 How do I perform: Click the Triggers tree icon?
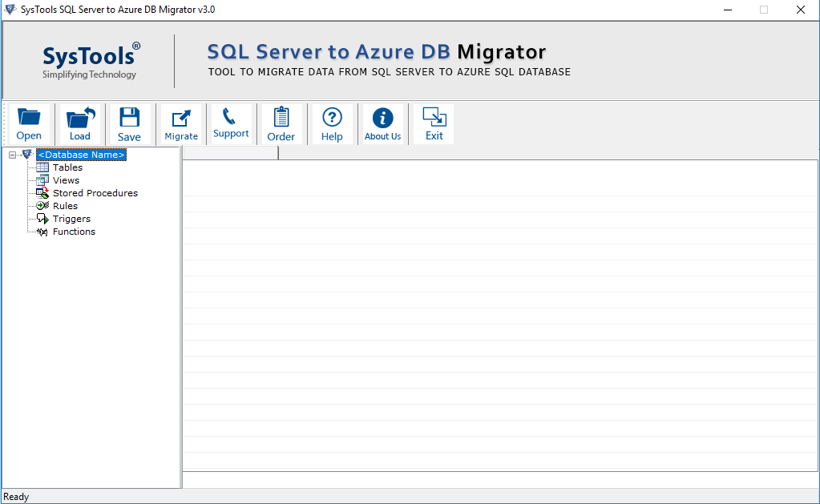(42, 219)
